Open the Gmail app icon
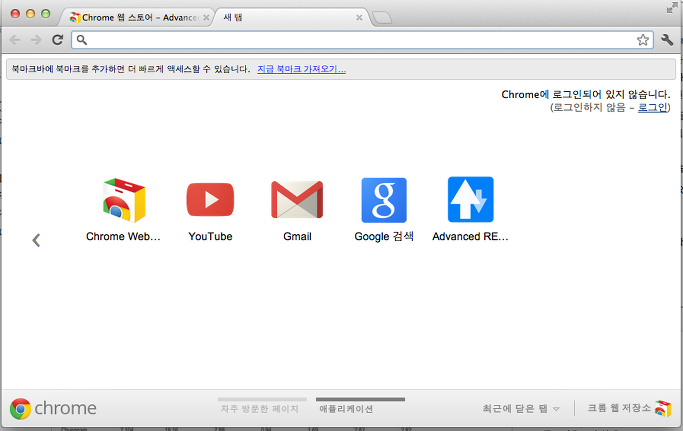Screen dimensions: 683x431 [x=297, y=200]
